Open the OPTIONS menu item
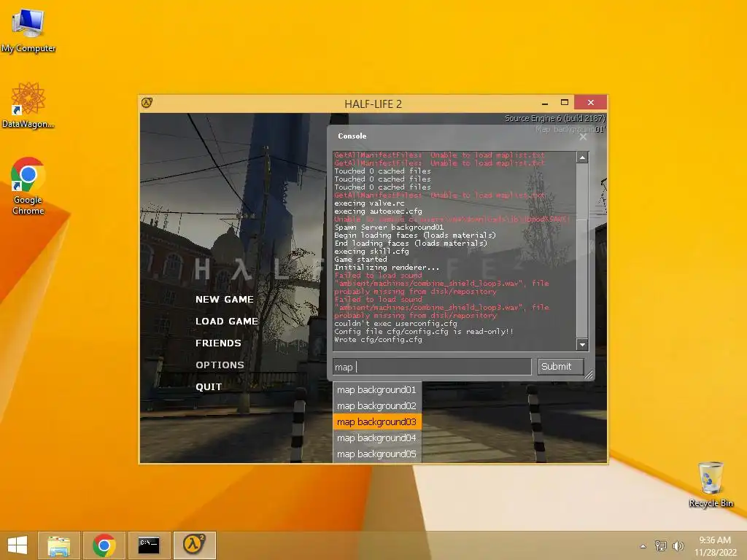Viewport: 747px width, 560px height. [x=220, y=365]
